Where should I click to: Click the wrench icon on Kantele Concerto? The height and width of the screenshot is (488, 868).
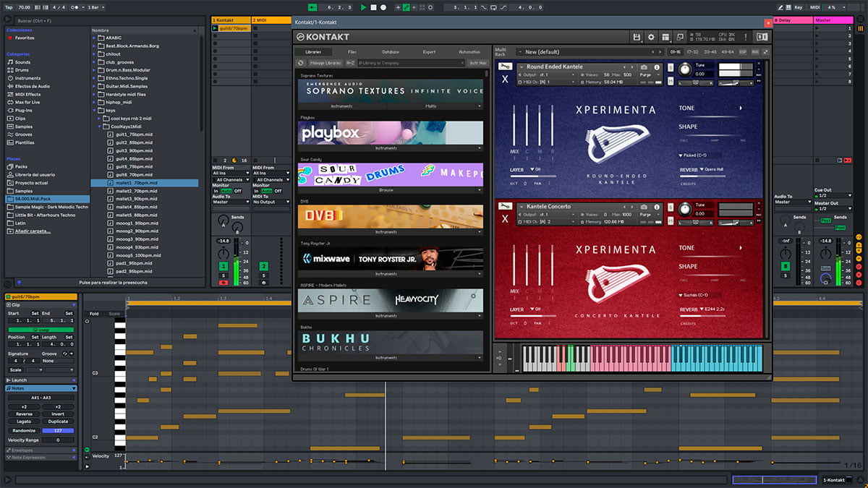[x=504, y=205]
